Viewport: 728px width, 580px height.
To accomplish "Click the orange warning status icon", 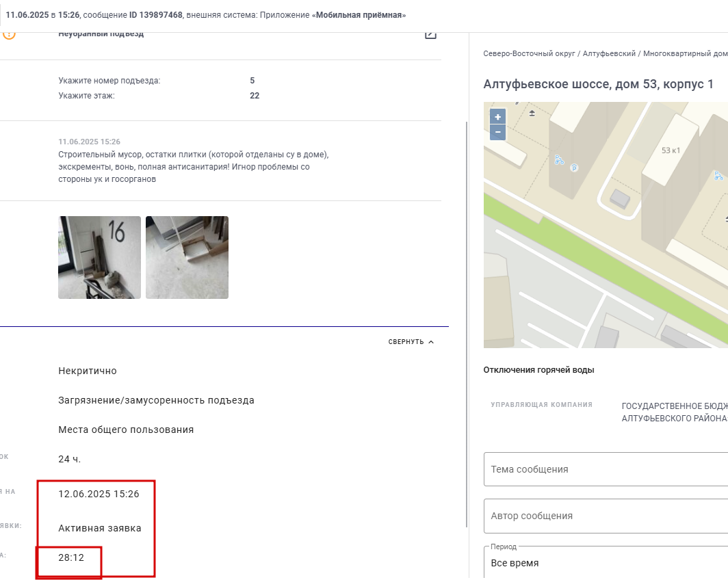I will click(x=9, y=35).
